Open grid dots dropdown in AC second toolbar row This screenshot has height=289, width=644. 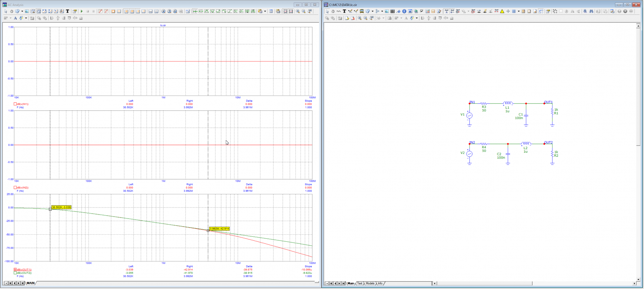coord(10,18)
